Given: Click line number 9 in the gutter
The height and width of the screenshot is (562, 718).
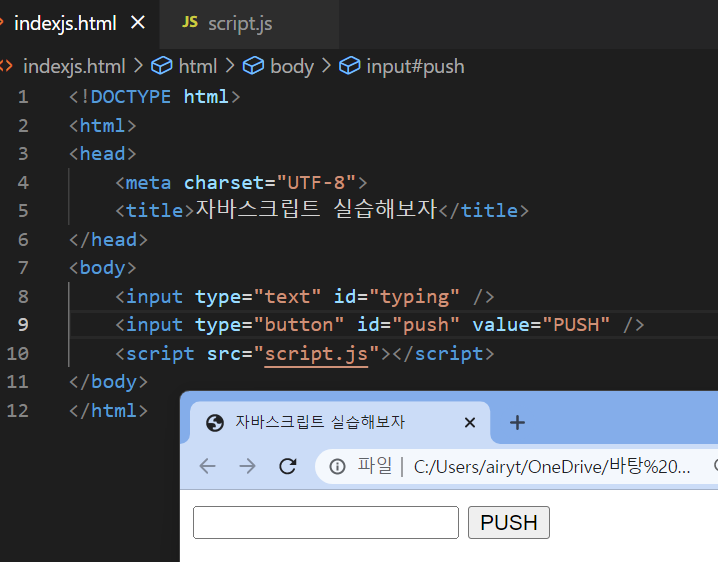Looking at the screenshot, I should 23,325.
